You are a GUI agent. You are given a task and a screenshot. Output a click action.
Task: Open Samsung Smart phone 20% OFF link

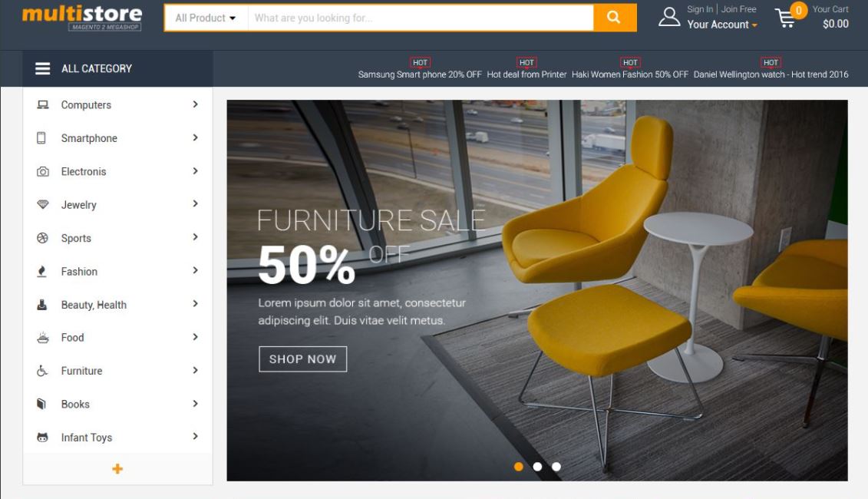pos(420,74)
